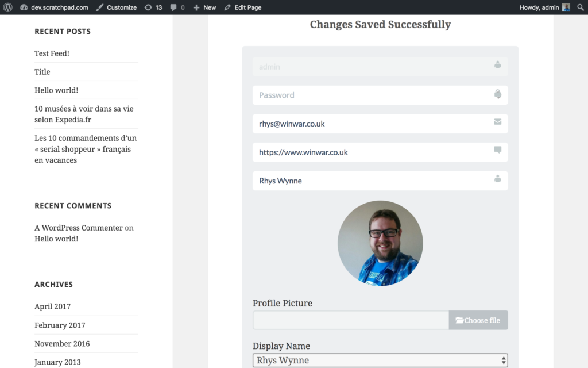
Task: Open the Howdy, admin account menu
Action: (x=545, y=7)
